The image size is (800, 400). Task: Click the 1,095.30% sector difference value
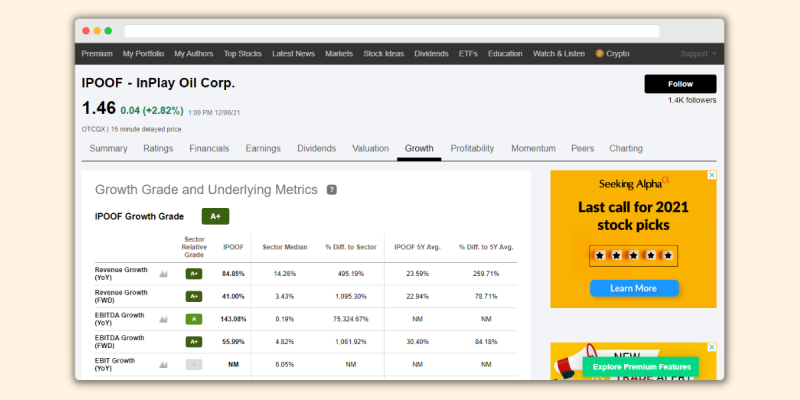[x=351, y=296]
